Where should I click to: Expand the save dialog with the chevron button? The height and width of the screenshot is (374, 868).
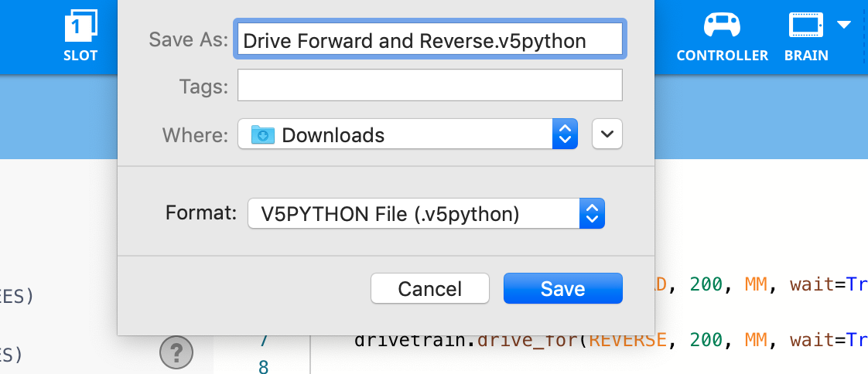coord(607,134)
